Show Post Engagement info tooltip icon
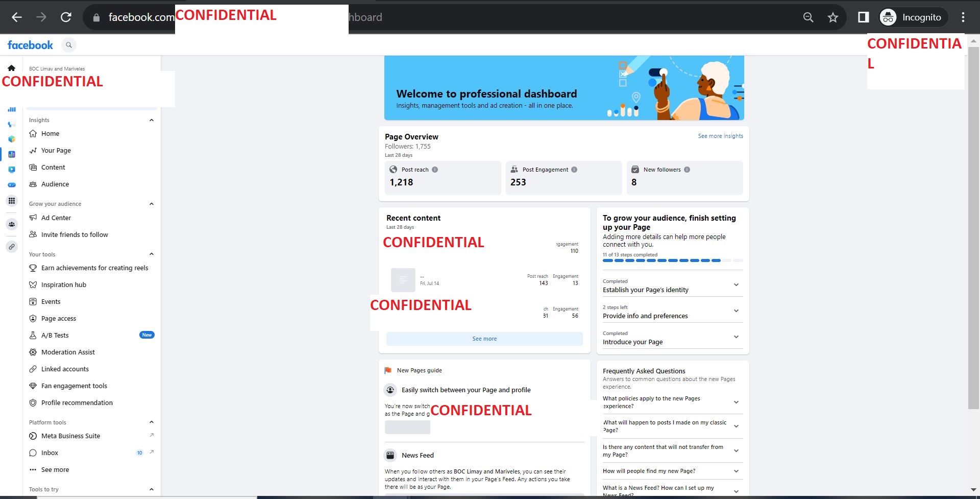 click(x=574, y=170)
